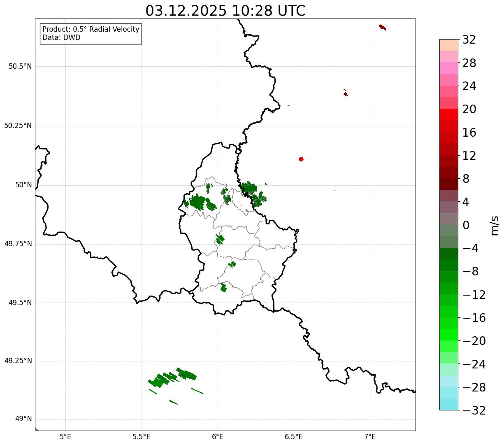Click the colorbar label −12
The image size is (504, 445).
tap(474, 295)
